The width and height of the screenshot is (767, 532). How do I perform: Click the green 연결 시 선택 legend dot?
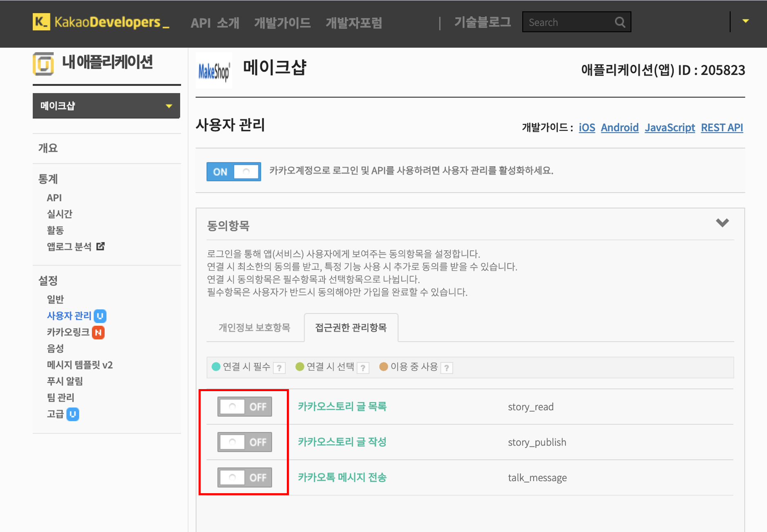(300, 367)
